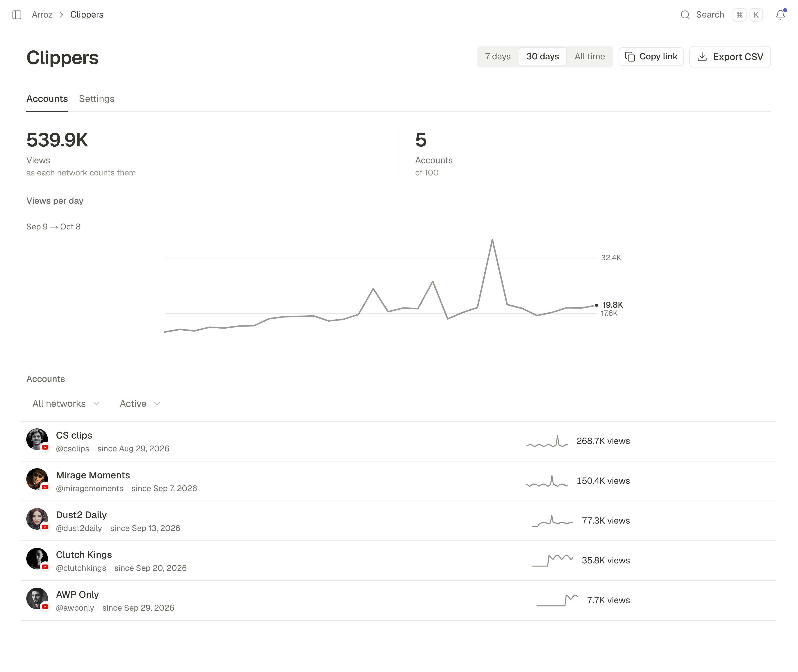Click the @dust2daily handle
Viewport: 798px width, 672px height.
click(79, 528)
